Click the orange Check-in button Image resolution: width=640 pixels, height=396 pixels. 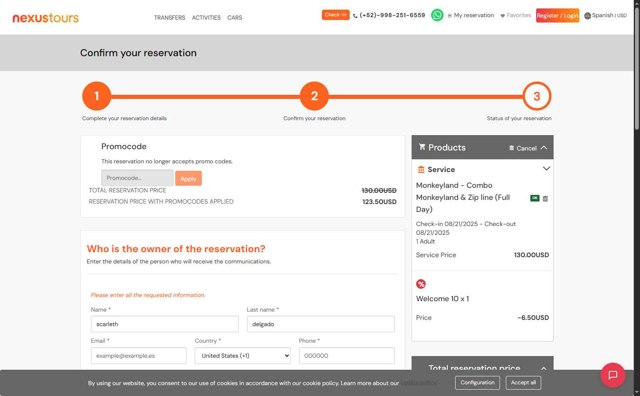point(336,15)
